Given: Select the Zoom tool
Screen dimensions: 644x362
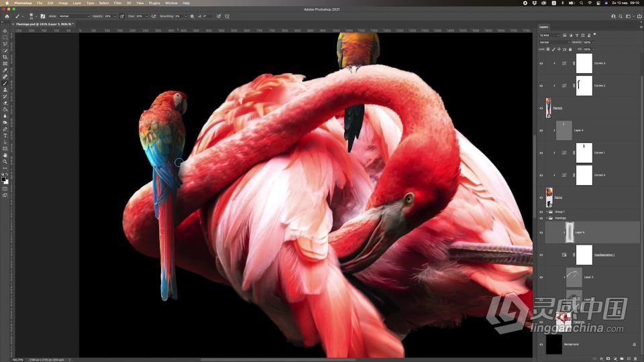Looking at the screenshot, I should (5, 162).
